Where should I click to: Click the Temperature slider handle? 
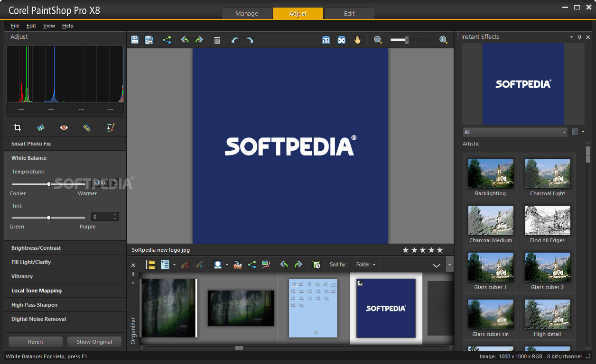pyautogui.click(x=48, y=184)
